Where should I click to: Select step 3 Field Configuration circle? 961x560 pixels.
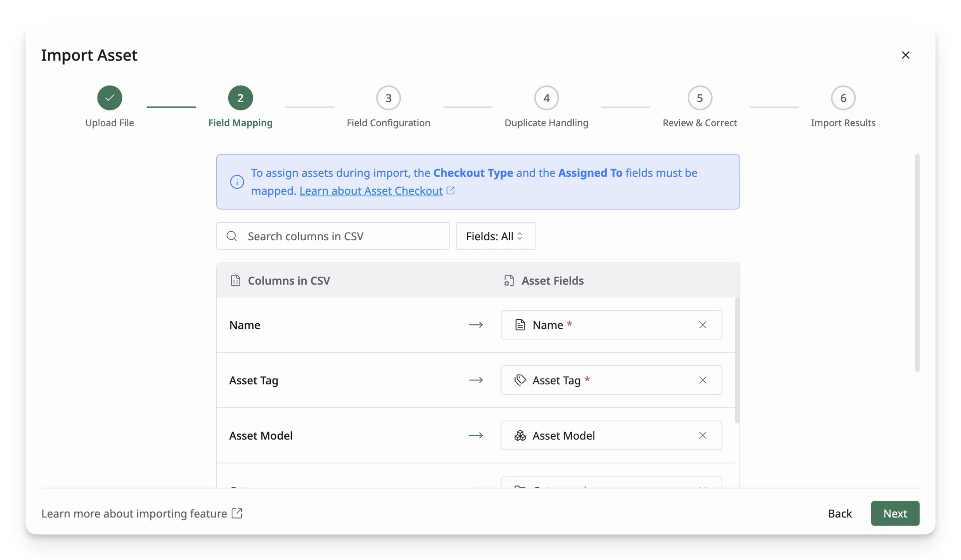388,98
